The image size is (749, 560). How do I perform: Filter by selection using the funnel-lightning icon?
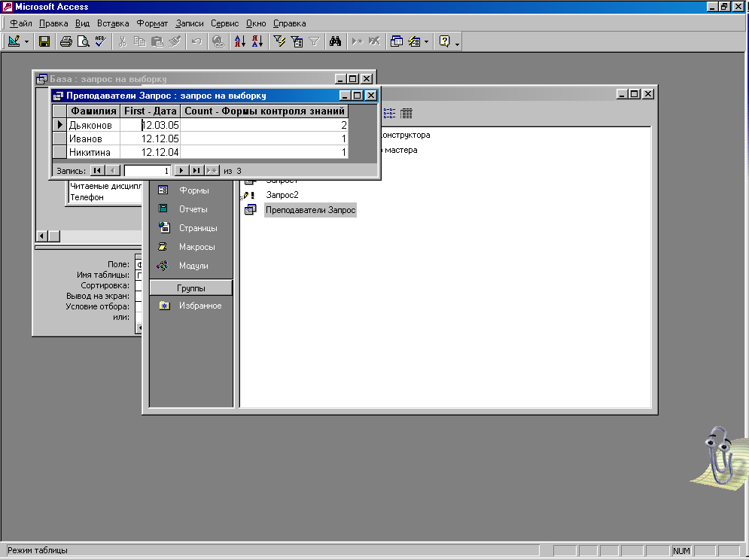coord(279,41)
